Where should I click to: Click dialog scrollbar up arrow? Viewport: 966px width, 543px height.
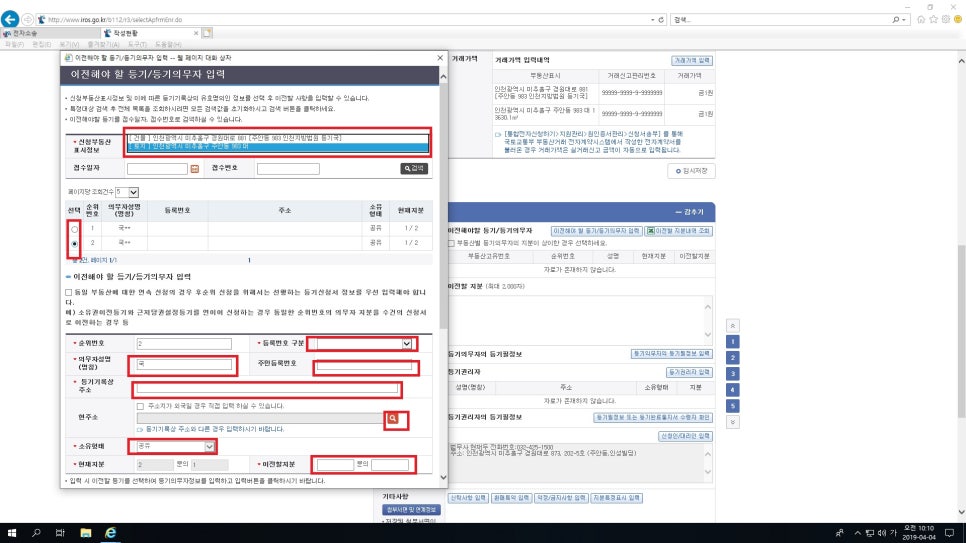[443, 77]
